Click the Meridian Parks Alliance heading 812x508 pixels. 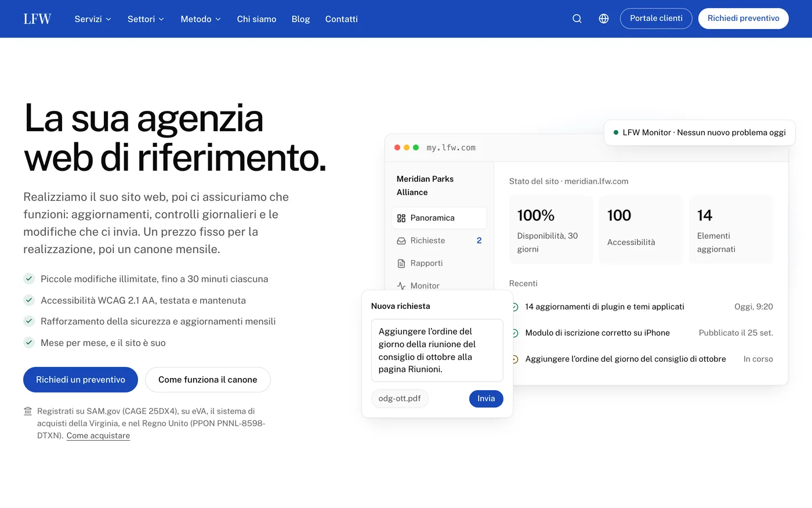pos(425,186)
